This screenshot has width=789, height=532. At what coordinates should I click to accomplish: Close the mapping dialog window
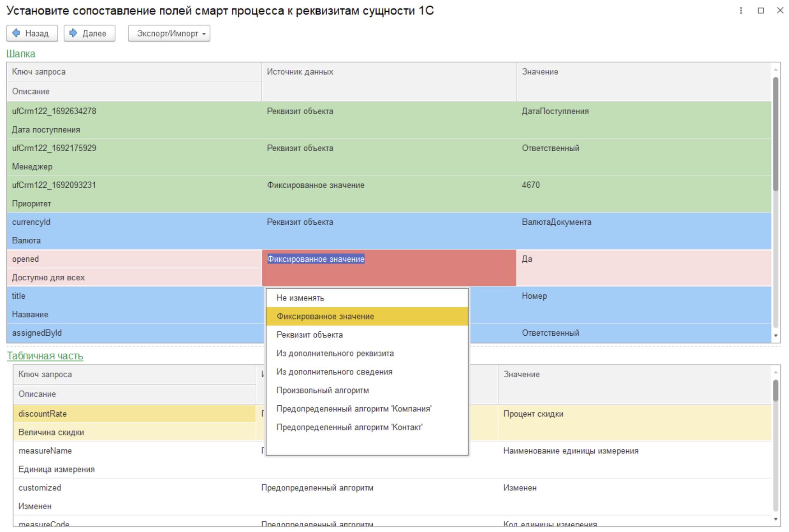(x=780, y=11)
